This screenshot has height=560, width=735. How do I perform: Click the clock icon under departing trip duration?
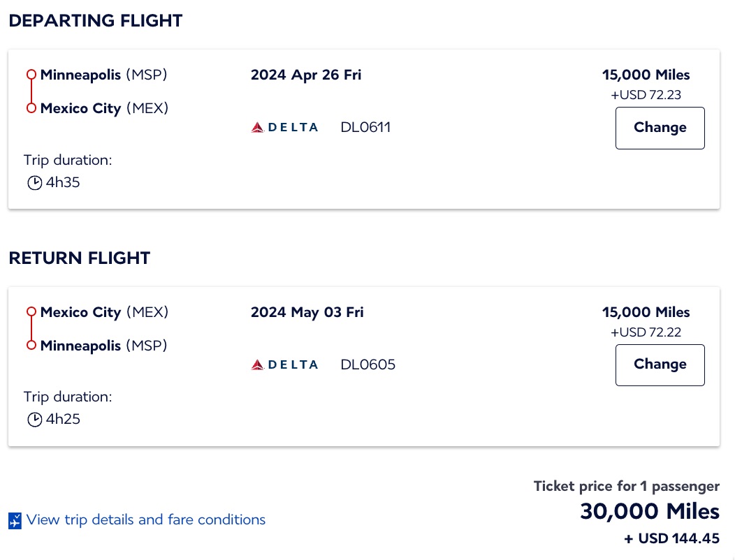(34, 182)
